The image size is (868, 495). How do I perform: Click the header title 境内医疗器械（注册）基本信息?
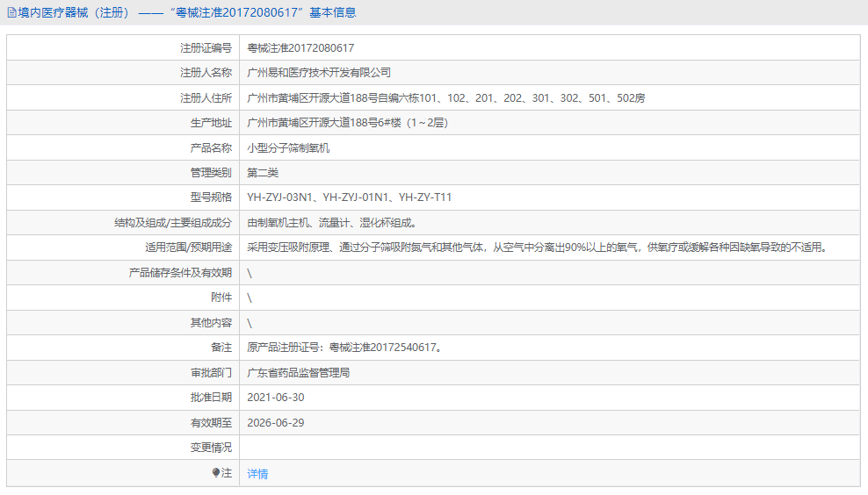(x=186, y=12)
